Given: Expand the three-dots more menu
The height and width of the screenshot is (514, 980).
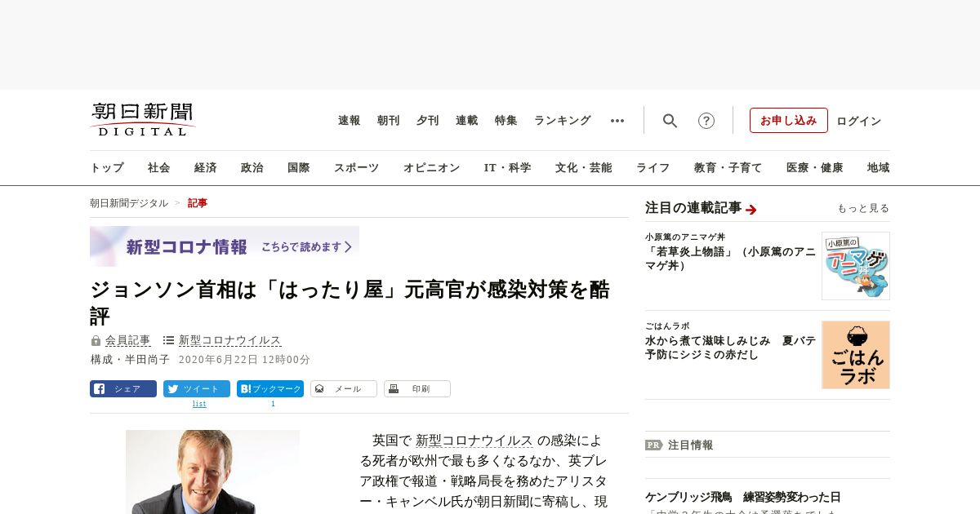Looking at the screenshot, I should point(617,121).
